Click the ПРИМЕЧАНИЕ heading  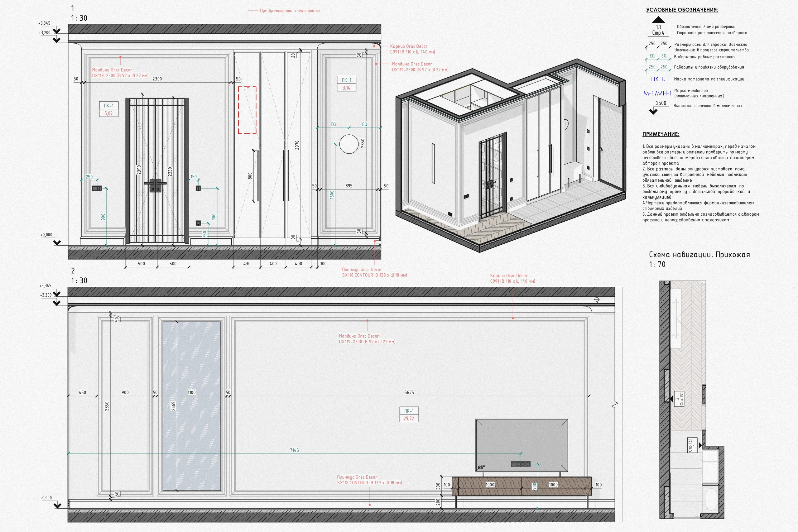661,134
